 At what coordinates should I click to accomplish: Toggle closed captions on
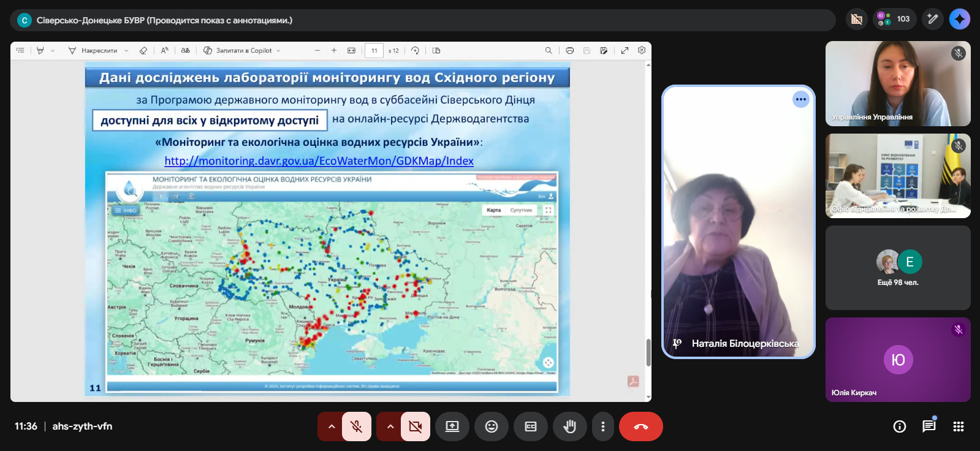530,426
